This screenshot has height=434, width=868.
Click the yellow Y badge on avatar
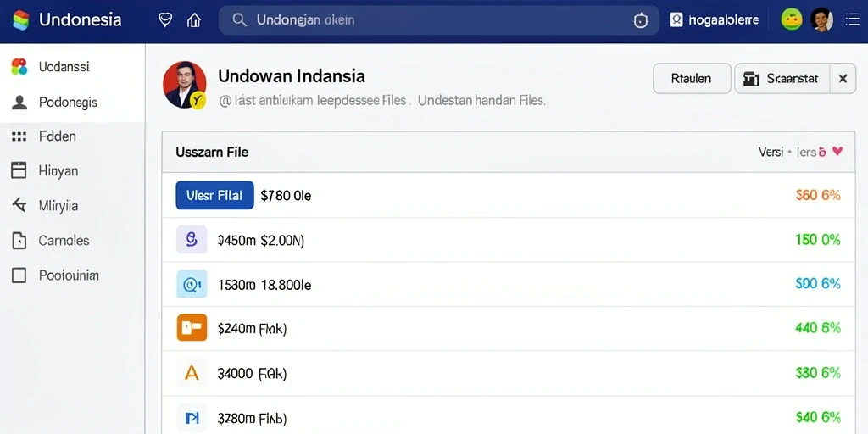click(x=198, y=100)
